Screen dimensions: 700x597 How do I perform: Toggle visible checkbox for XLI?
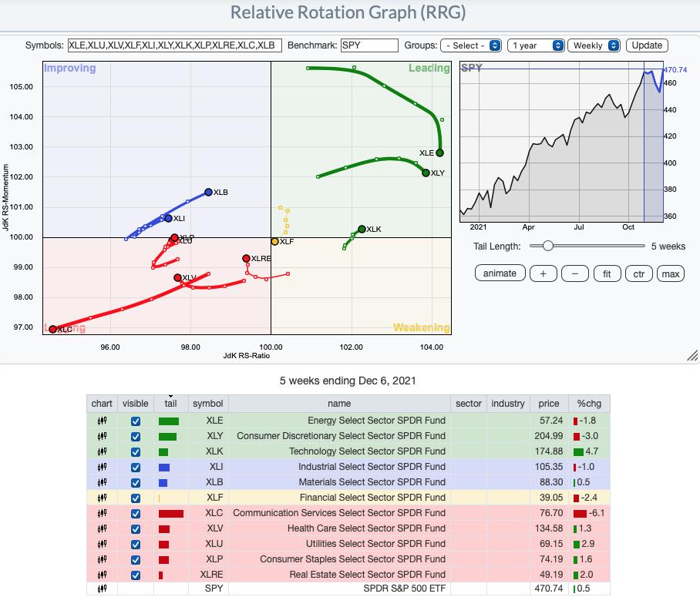click(136, 467)
